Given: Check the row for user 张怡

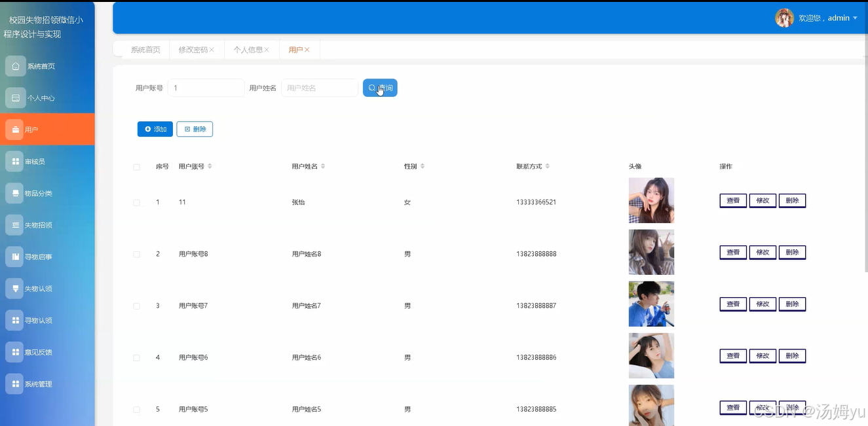Looking at the screenshot, I should pos(137,203).
